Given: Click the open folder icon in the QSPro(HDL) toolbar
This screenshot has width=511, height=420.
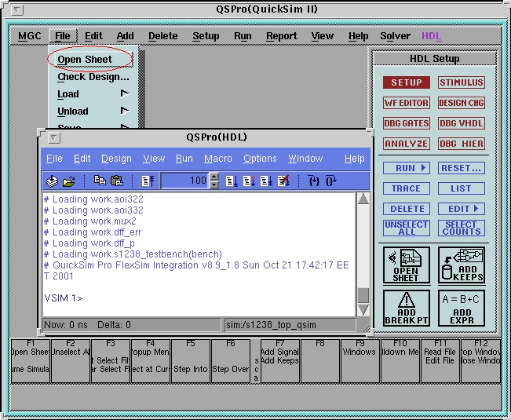Looking at the screenshot, I should click(x=68, y=181).
